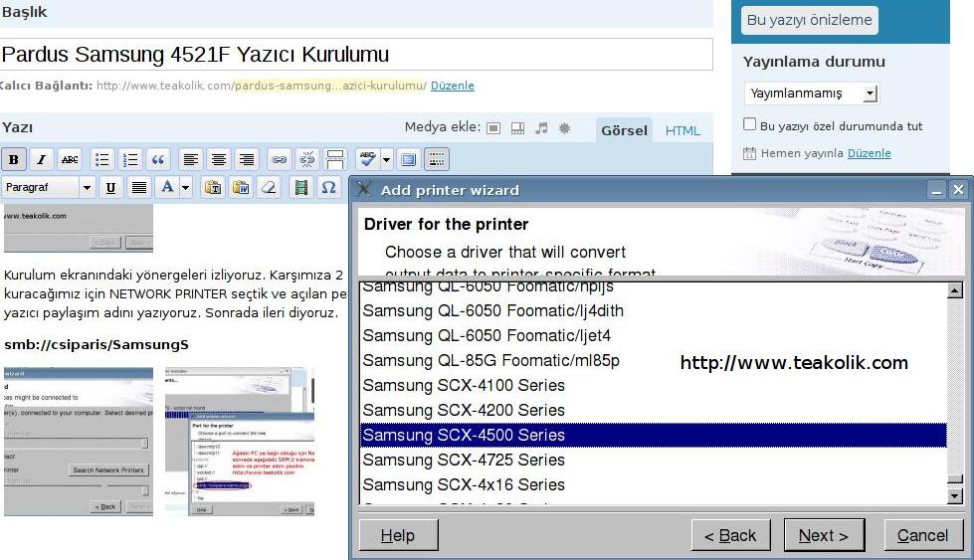Add other media via the star icon
Screen dimensions: 974x560
click(x=564, y=128)
